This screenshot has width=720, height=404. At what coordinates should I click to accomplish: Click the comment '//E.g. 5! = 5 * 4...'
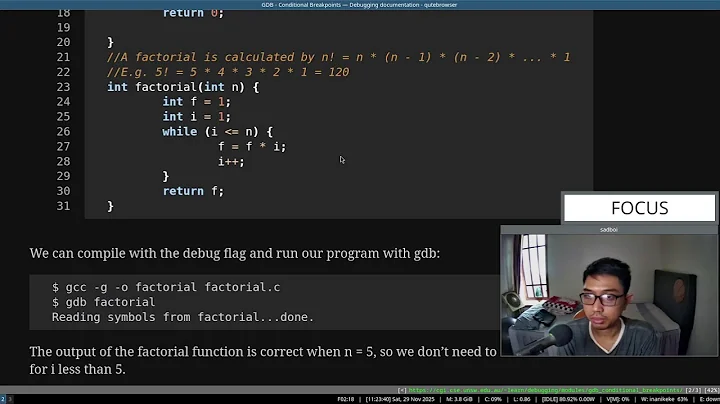(228, 72)
